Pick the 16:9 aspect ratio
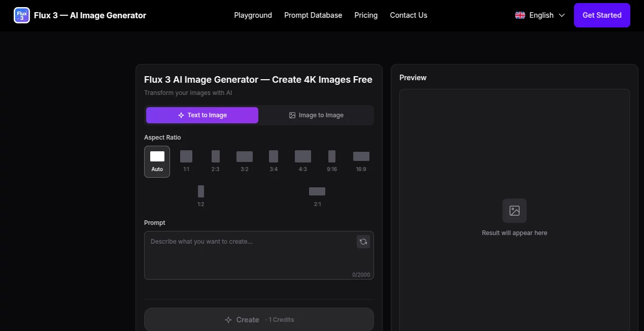This screenshot has height=331, width=644. (x=361, y=161)
